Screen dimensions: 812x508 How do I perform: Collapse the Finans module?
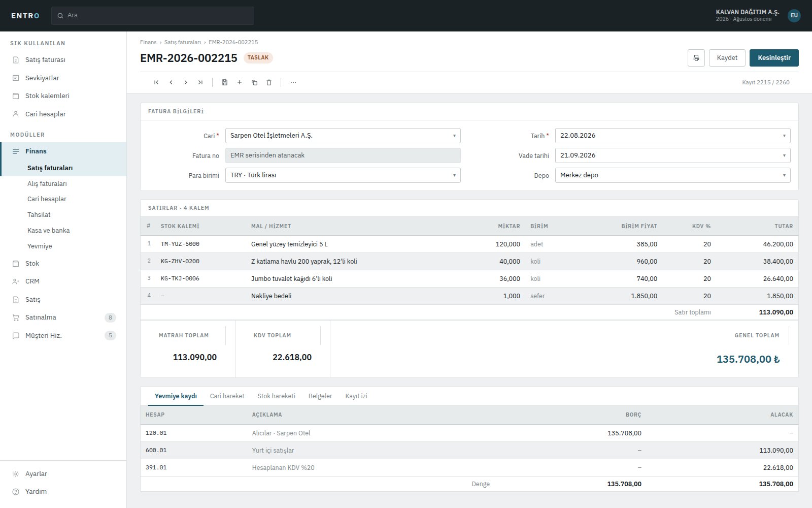(63, 151)
